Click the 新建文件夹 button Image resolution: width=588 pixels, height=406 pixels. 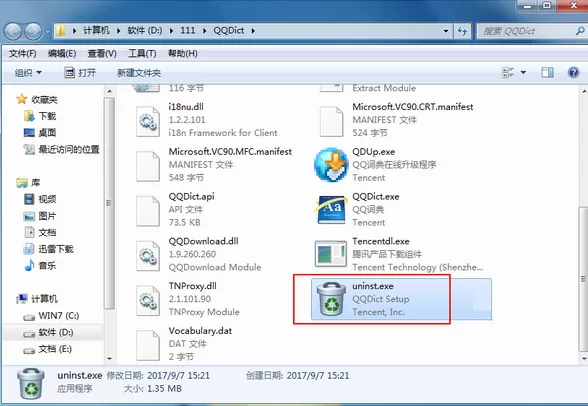click(x=139, y=73)
